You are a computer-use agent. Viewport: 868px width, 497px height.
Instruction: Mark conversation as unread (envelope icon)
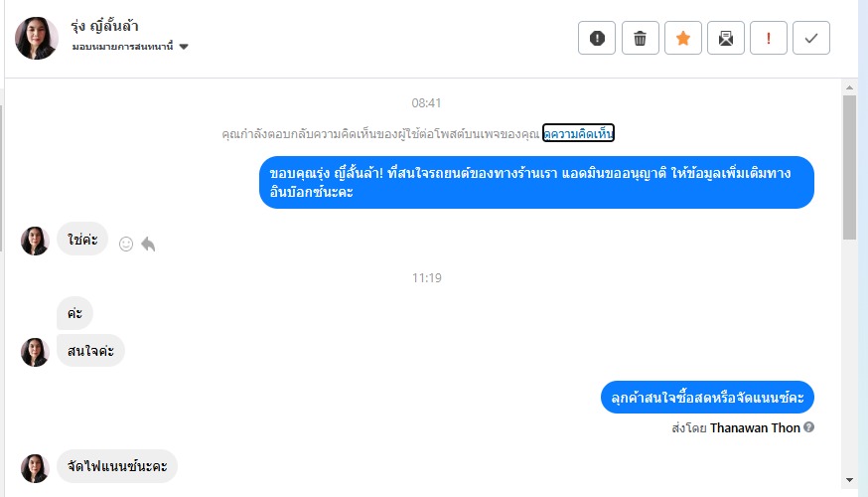(726, 38)
